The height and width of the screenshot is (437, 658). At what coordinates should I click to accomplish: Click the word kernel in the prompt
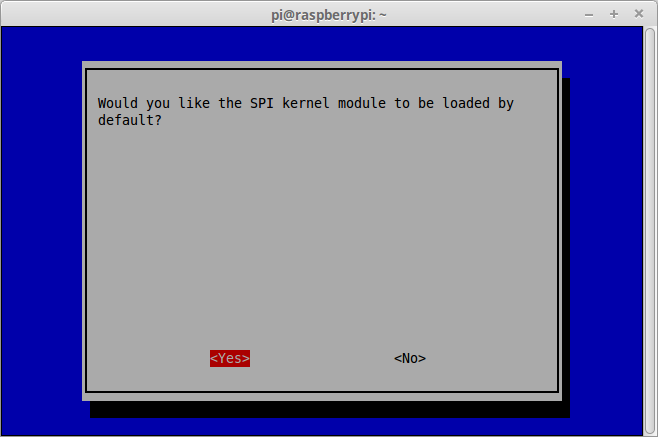pos(306,103)
